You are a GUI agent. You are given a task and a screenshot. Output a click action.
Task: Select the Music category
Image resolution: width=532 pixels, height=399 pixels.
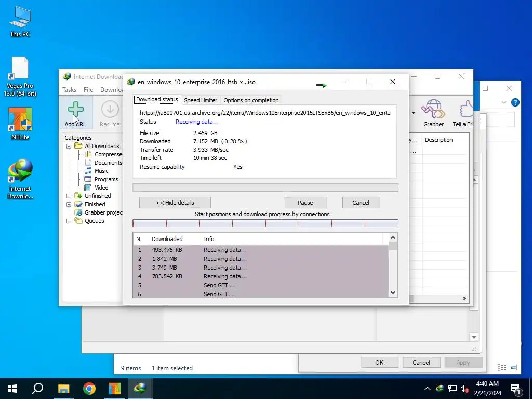tap(97, 171)
